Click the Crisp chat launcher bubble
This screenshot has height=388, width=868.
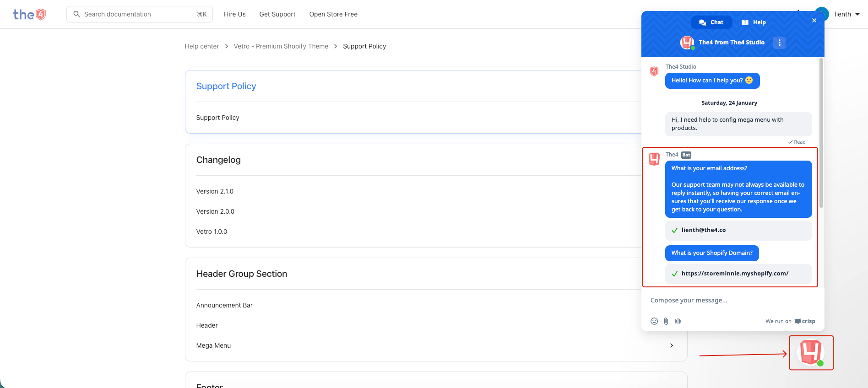pos(811,353)
